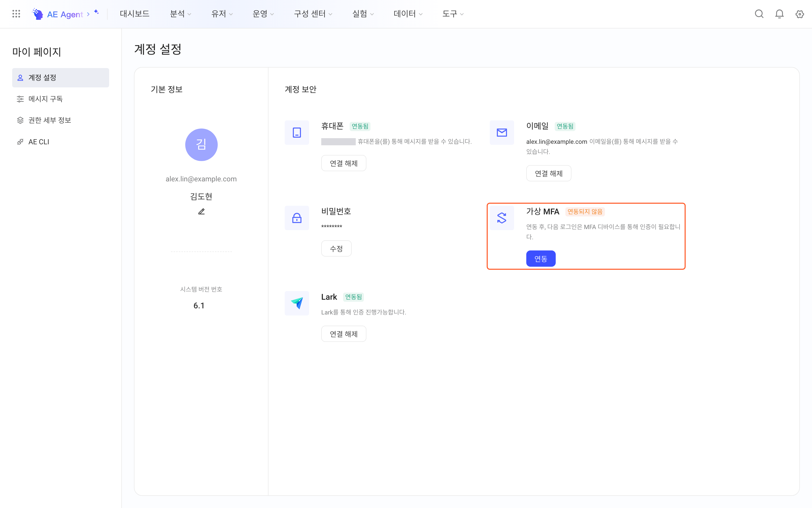
Task: Click the 계정 보안 section heading
Action: click(x=300, y=89)
